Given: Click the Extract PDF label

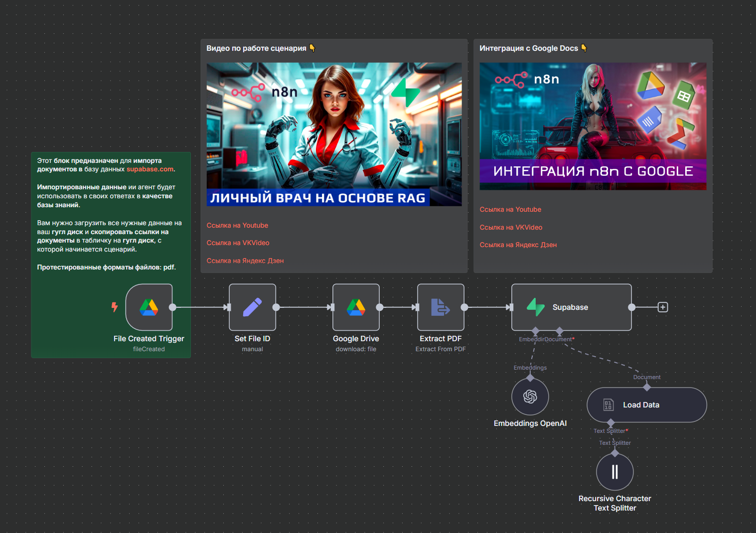Looking at the screenshot, I should click(441, 339).
